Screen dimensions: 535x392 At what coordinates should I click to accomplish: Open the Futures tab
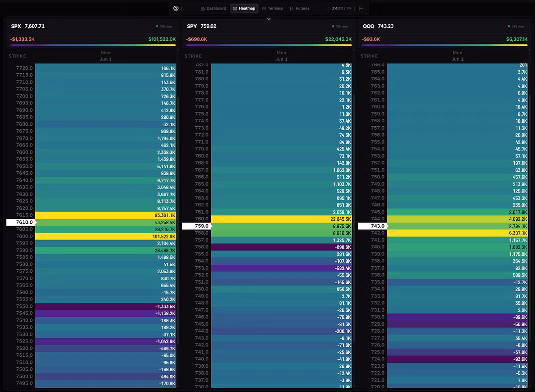pyautogui.click(x=300, y=8)
